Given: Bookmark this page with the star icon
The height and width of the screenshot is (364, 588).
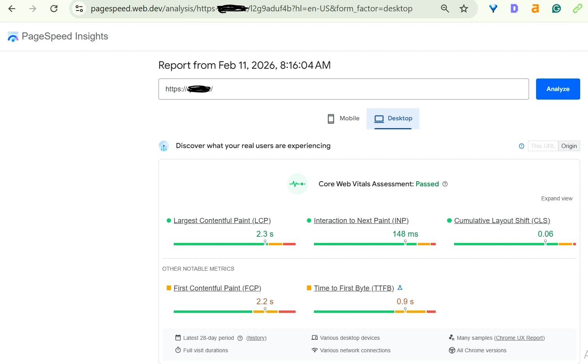Looking at the screenshot, I should (464, 9).
